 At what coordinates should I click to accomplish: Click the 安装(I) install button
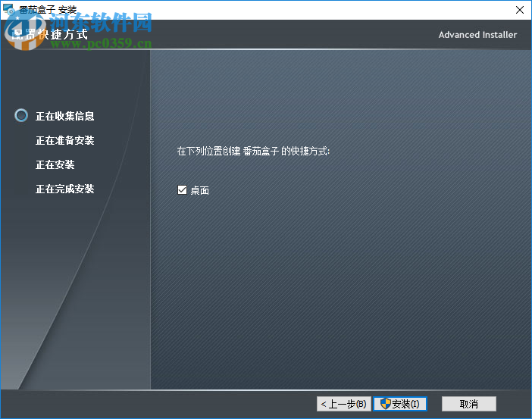pos(399,404)
